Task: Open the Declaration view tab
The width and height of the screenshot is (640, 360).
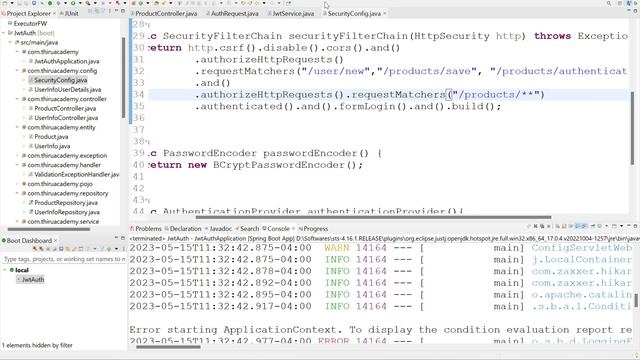Action: (x=183, y=229)
